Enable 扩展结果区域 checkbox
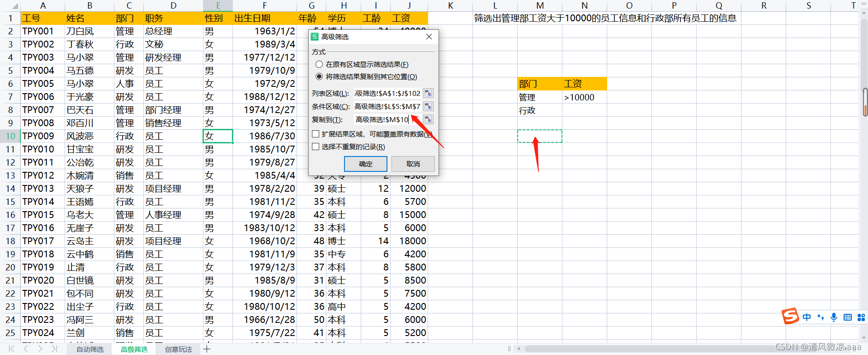Image resolution: width=868 pixels, height=355 pixels. [x=316, y=134]
